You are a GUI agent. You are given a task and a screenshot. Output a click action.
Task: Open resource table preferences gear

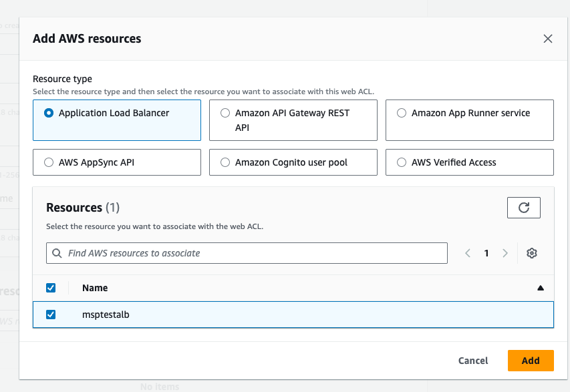531,253
